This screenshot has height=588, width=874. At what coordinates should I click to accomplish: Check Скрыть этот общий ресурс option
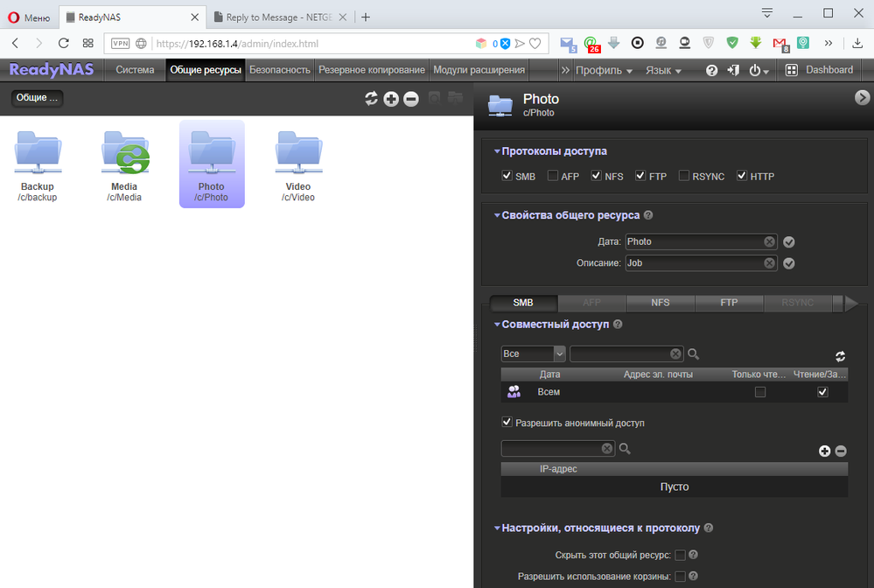[x=680, y=555]
